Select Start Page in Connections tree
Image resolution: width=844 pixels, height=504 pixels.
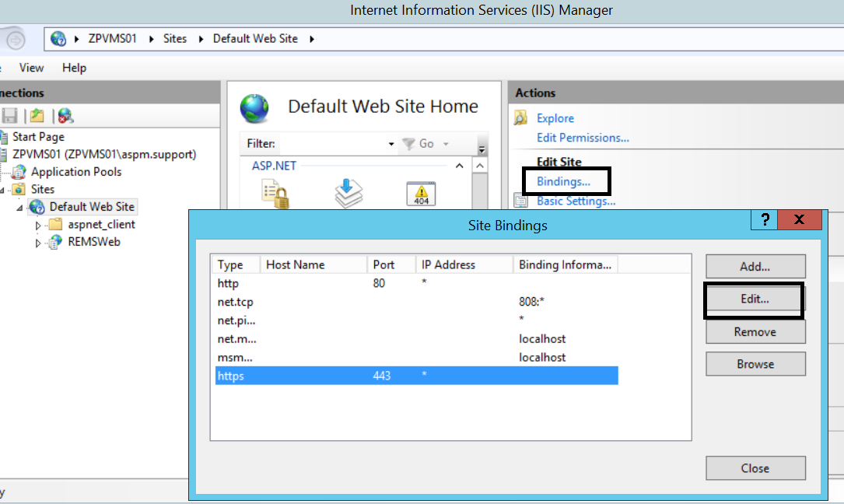[x=38, y=137]
